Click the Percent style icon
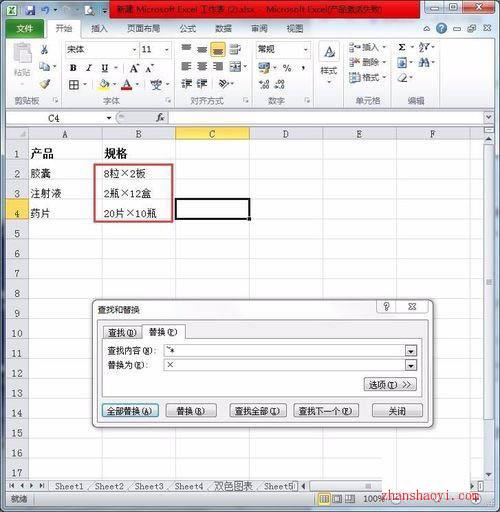 pos(287,68)
